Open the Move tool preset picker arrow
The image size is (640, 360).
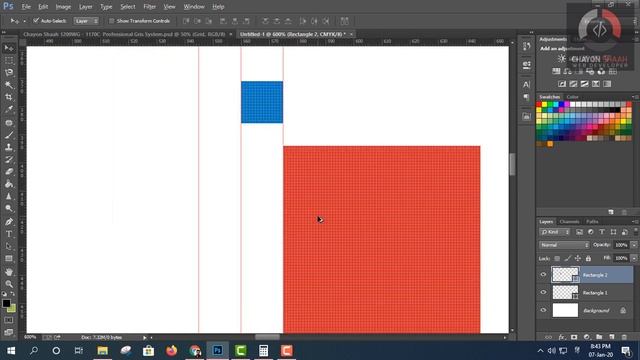(x=24, y=21)
